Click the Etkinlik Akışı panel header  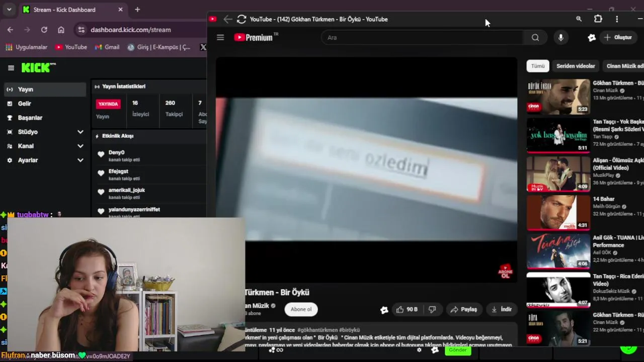(118, 136)
